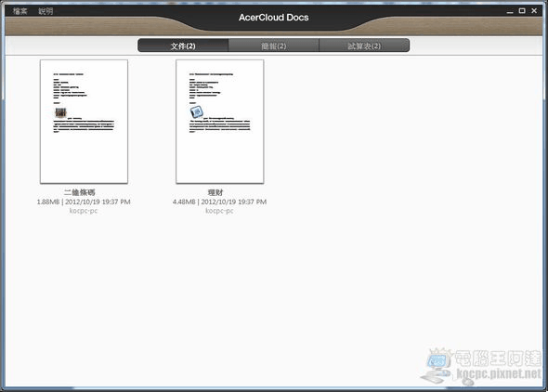Click the 理財 file name
This screenshot has height=392, width=548.
click(215, 192)
